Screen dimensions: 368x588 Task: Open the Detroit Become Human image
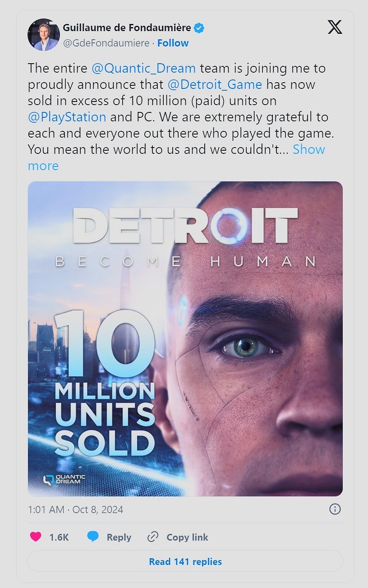(185, 338)
